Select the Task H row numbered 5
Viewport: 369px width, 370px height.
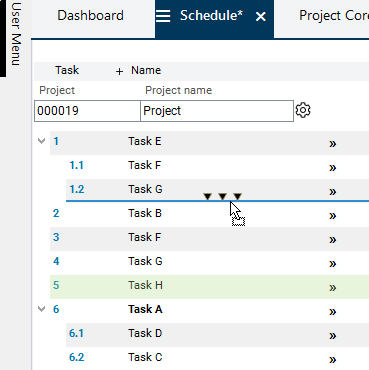click(x=209, y=287)
